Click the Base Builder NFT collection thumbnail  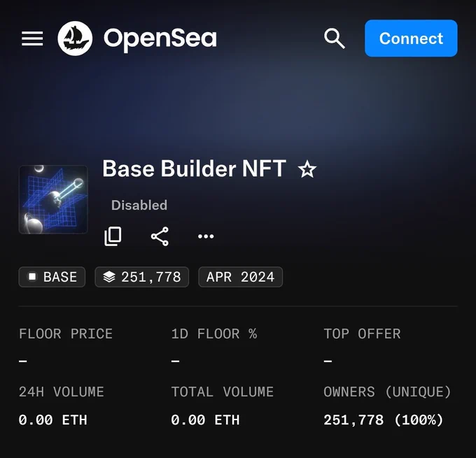53,199
